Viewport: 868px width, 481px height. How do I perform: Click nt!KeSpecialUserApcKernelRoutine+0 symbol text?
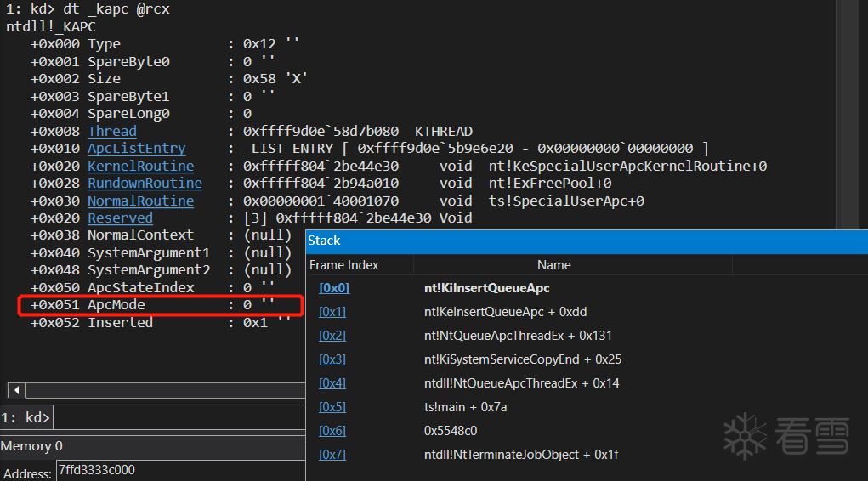click(x=627, y=166)
